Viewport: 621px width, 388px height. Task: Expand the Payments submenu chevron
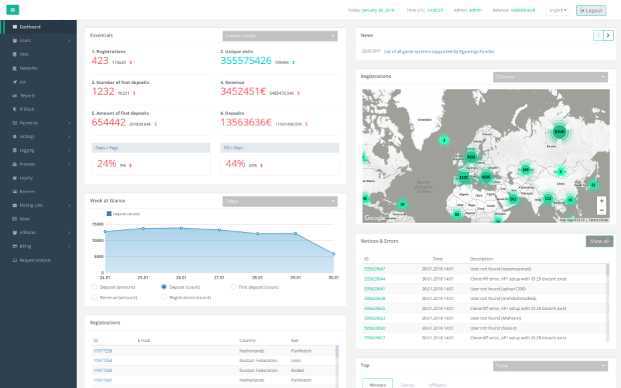pos(70,123)
